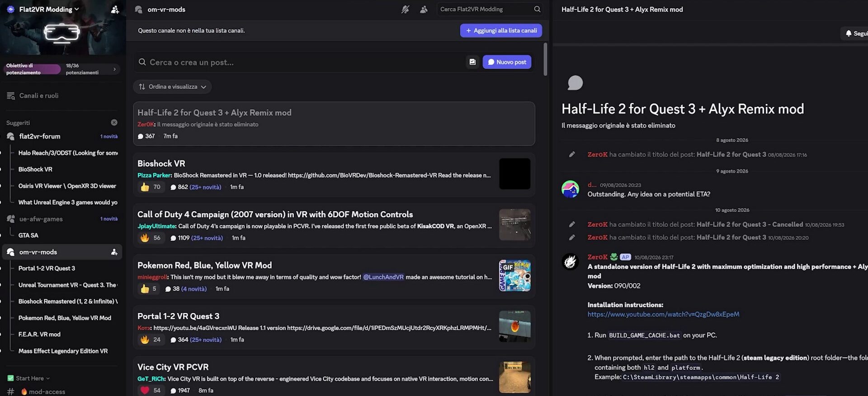Open the GTA SA thread
The image size is (868, 396).
(28, 235)
